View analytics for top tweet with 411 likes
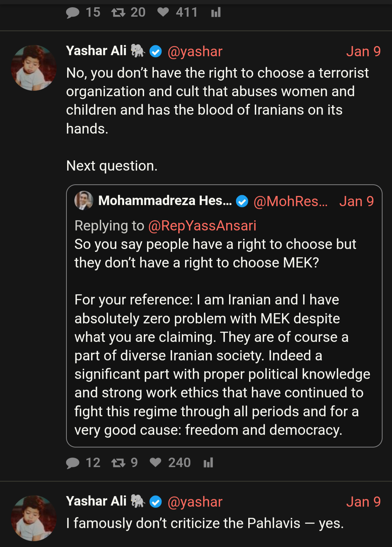This screenshot has width=392, height=547. (216, 13)
